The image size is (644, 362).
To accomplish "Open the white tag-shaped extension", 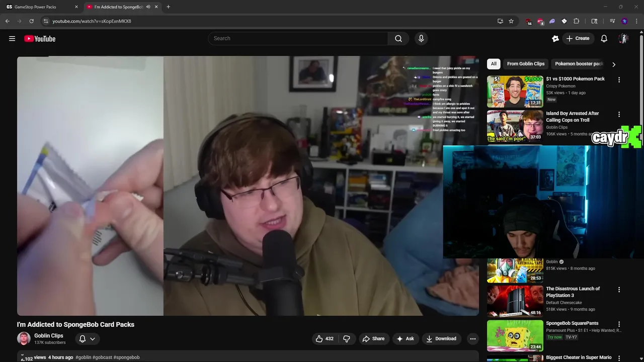I will 564,21.
